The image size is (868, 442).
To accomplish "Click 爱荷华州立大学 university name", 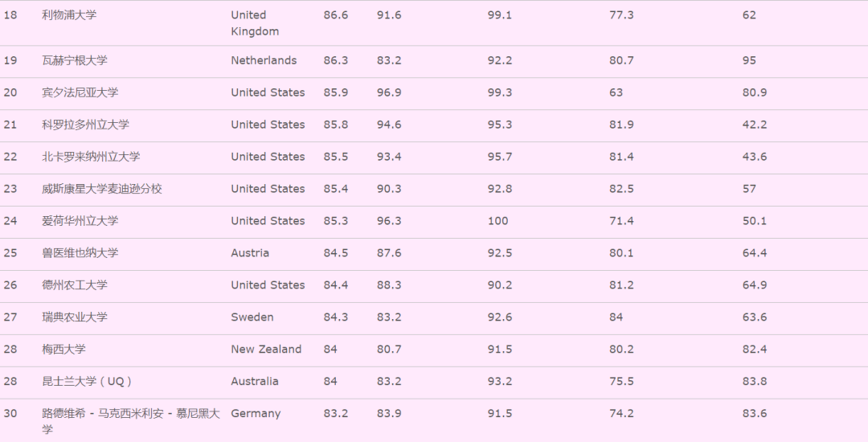I will tap(80, 221).
